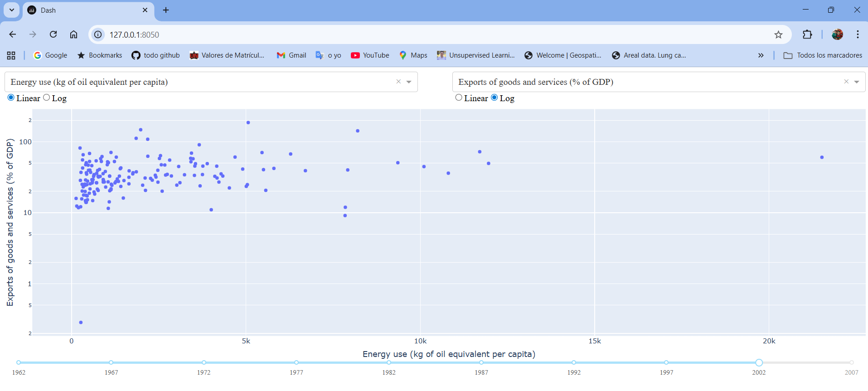868x391 pixels.
Task: Open the Chrome three-dot menu
Action: point(858,34)
